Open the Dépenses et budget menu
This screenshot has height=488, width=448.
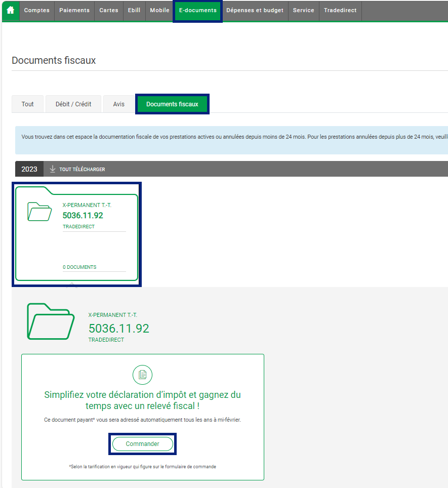(x=255, y=10)
